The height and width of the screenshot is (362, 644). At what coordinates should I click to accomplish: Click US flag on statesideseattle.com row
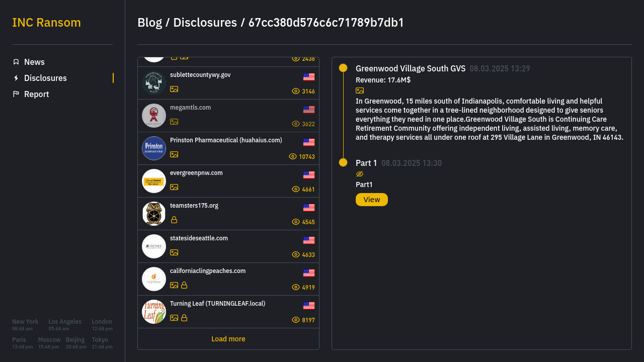point(309,240)
